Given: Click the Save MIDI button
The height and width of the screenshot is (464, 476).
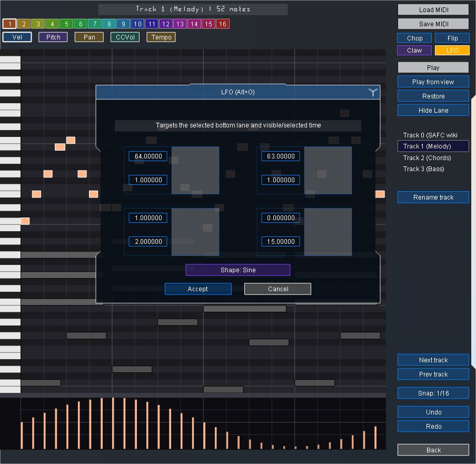Looking at the screenshot, I should click(x=433, y=24).
